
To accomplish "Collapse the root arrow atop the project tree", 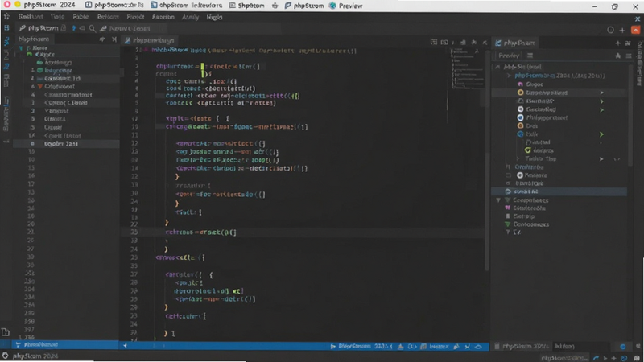I will (21, 48).
